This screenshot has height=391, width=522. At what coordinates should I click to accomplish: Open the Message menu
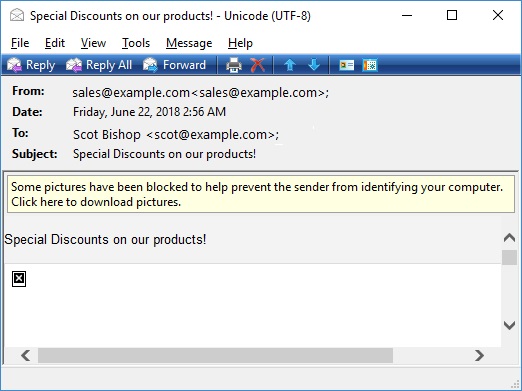click(x=189, y=43)
